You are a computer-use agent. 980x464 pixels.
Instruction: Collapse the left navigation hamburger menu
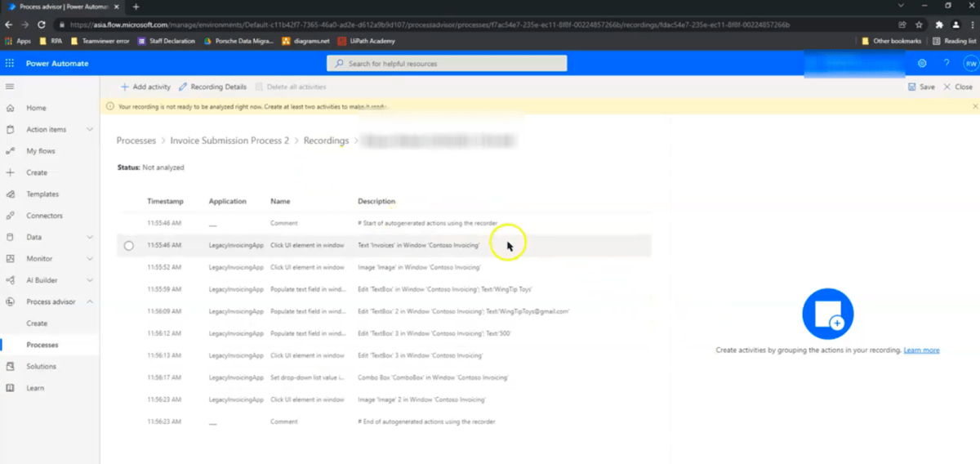click(x=10, y=86)
